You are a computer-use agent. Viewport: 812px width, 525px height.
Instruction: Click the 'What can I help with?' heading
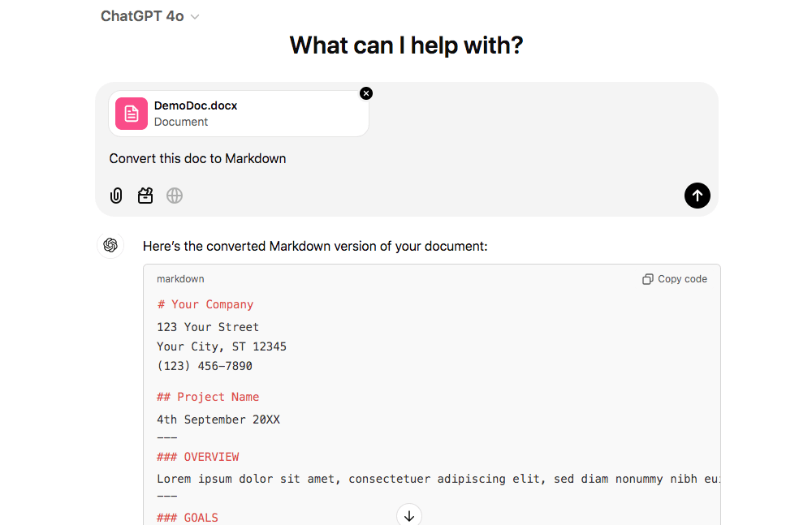[406, 45]
